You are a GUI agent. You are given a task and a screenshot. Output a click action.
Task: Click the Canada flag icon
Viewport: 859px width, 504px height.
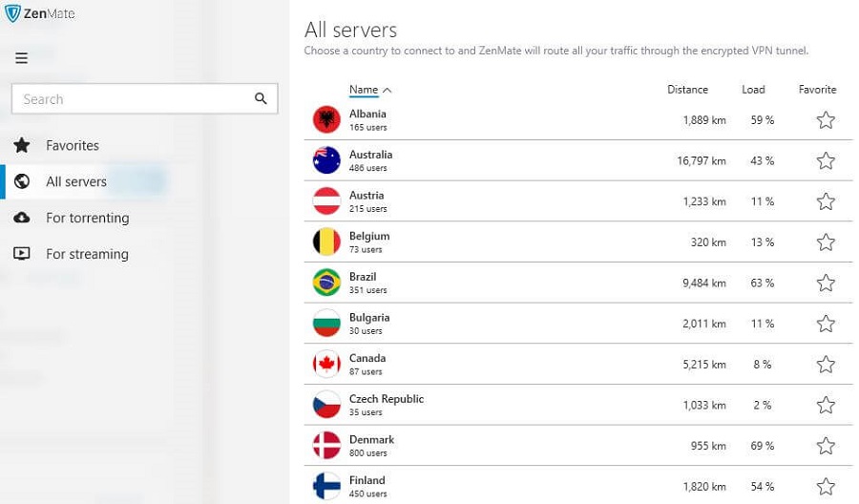tap(326, 364)
